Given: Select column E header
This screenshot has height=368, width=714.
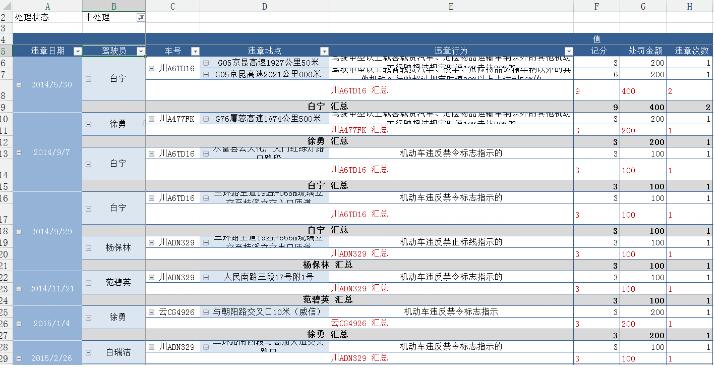Looking at the screenshot, I should (x=451, y=6).
